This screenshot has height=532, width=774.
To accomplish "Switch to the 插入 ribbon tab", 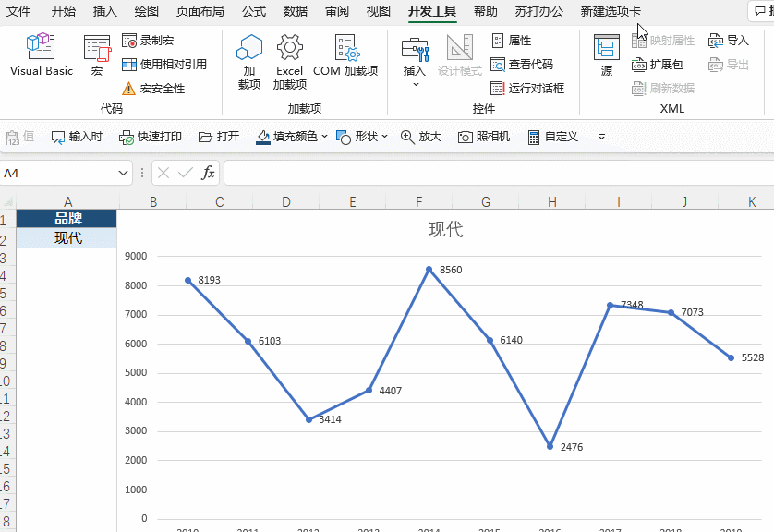I will pyautogui.click(x=105, y=11).
